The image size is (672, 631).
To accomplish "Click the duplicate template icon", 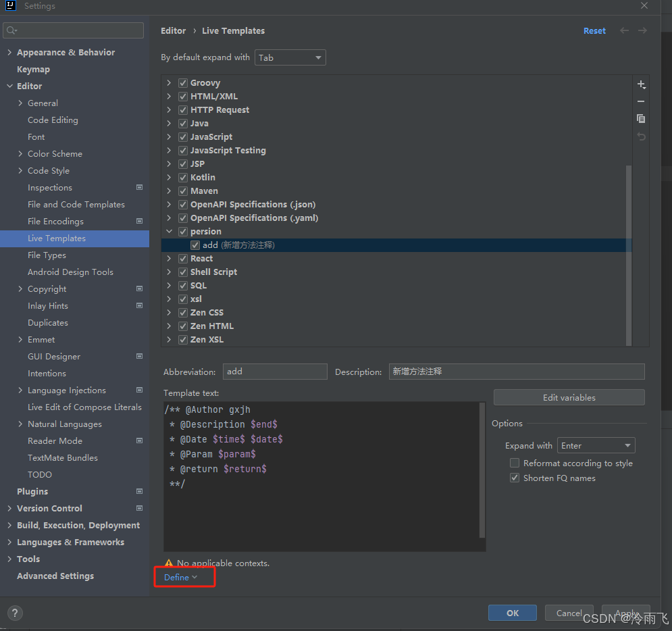I will coord(641,119).
